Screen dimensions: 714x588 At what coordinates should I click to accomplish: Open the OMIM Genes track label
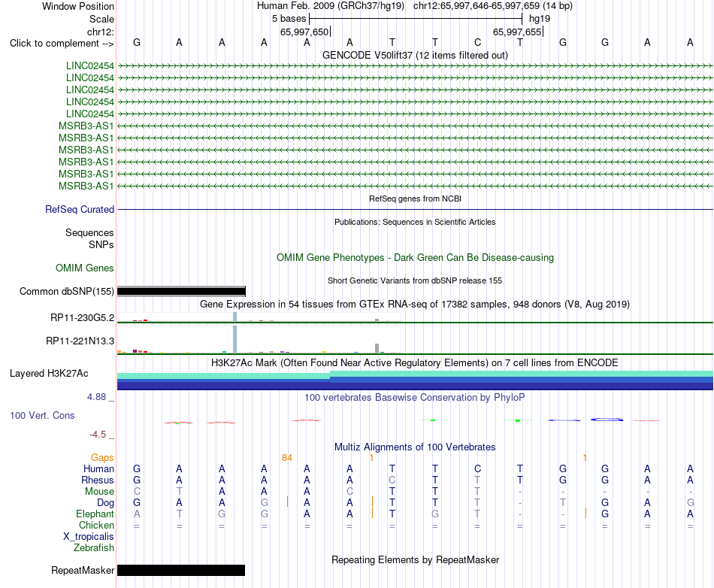[84, 268]
